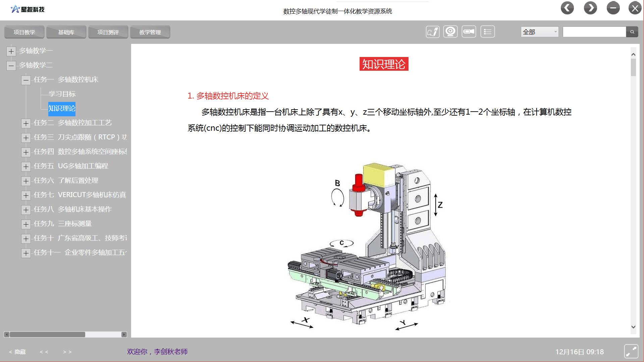Collapse the 多轴教学二 tree node

11,66
